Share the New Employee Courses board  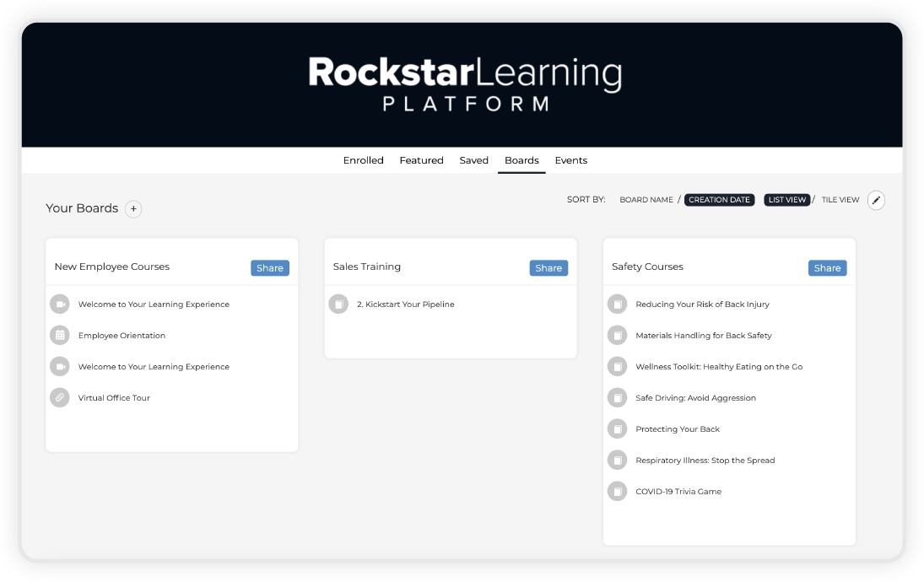[270, 268]
